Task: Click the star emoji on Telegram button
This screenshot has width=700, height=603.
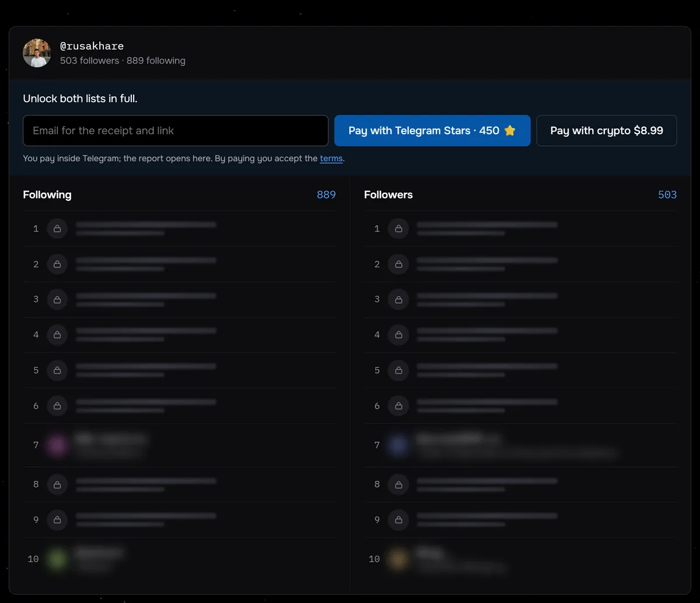Action: coord(510,131)
